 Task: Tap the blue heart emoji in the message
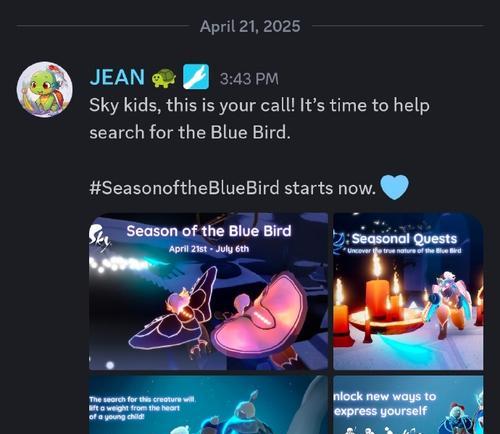(x=394, y=187)
